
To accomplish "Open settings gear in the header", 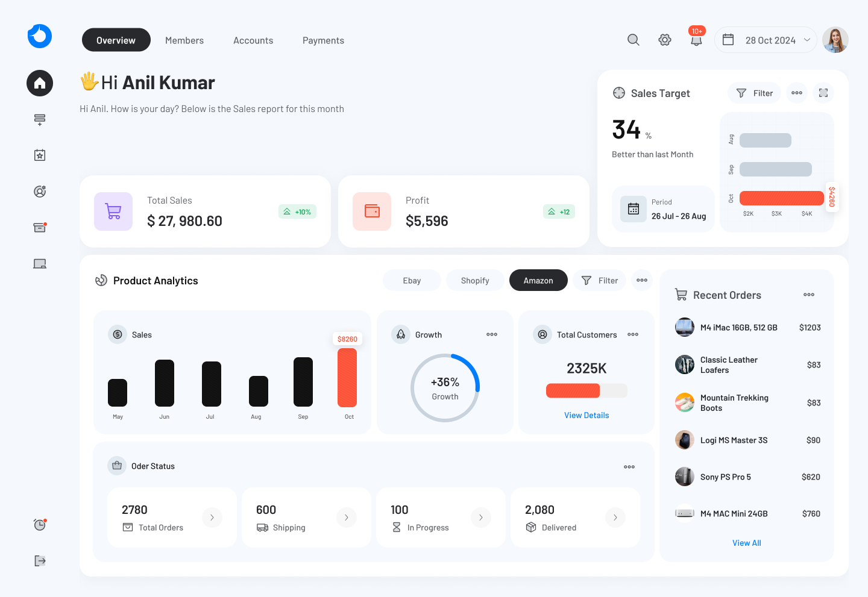I will (665, 40).
